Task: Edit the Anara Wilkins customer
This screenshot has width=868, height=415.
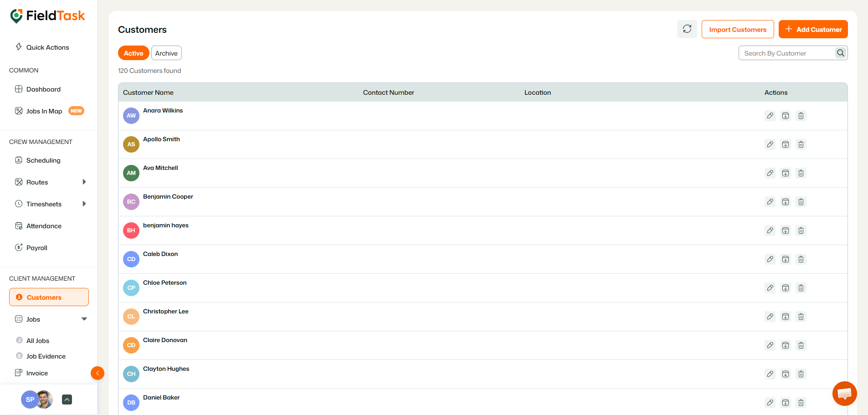Action: click(x=770, y=116)
